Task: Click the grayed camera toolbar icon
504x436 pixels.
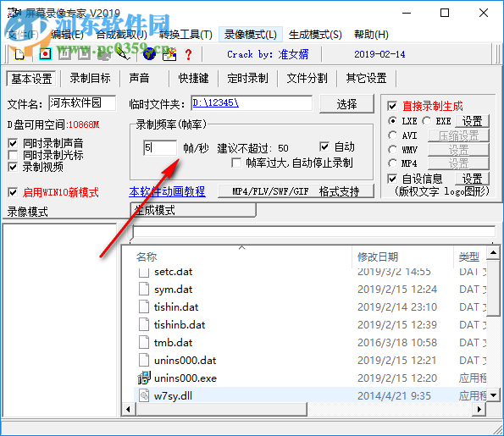Action: [104, 55]
